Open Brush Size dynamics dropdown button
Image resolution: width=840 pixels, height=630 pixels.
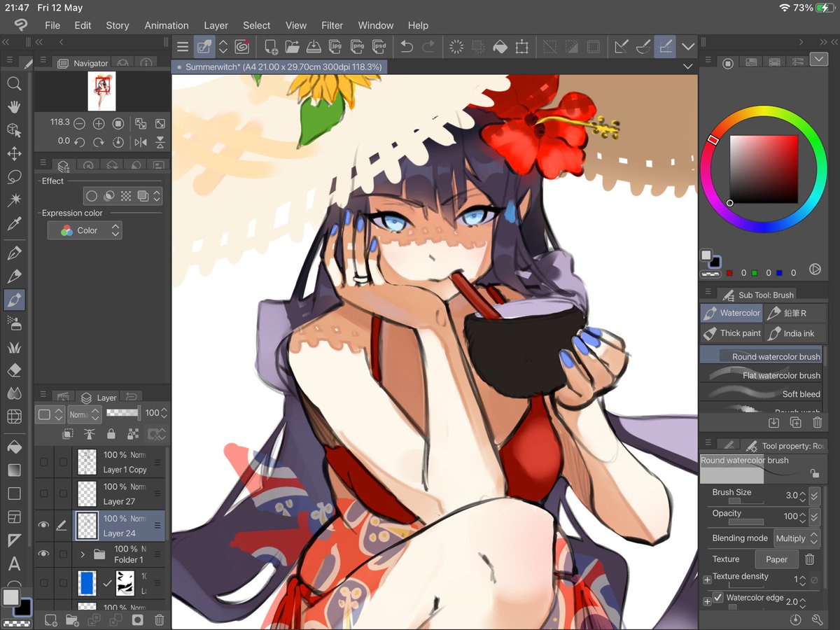click(x=814, y=496)
